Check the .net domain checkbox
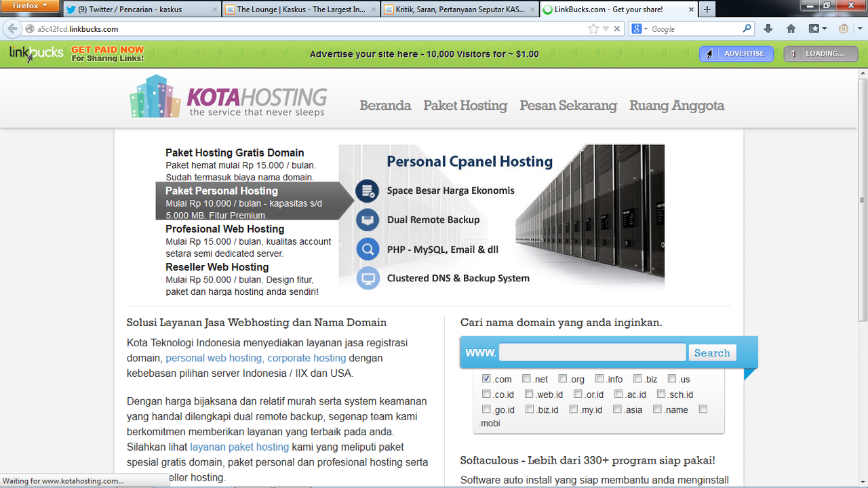868x488 pixels. click(526, 379)
